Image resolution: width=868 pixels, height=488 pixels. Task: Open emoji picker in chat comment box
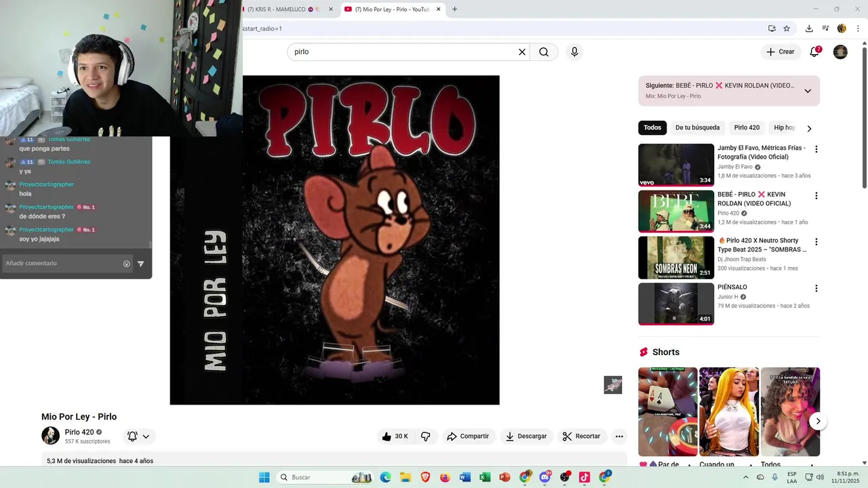(126, 264)
